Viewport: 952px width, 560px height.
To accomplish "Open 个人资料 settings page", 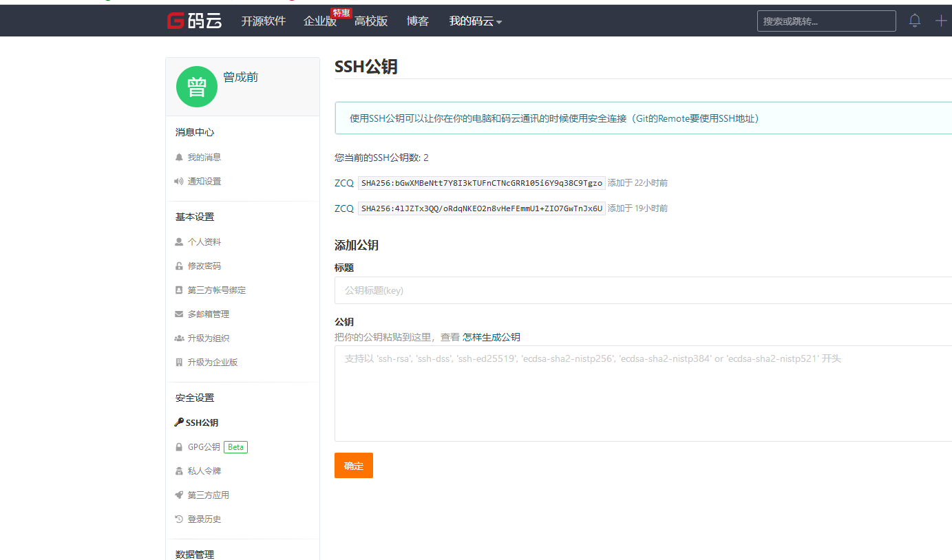I will click(204, 242).
